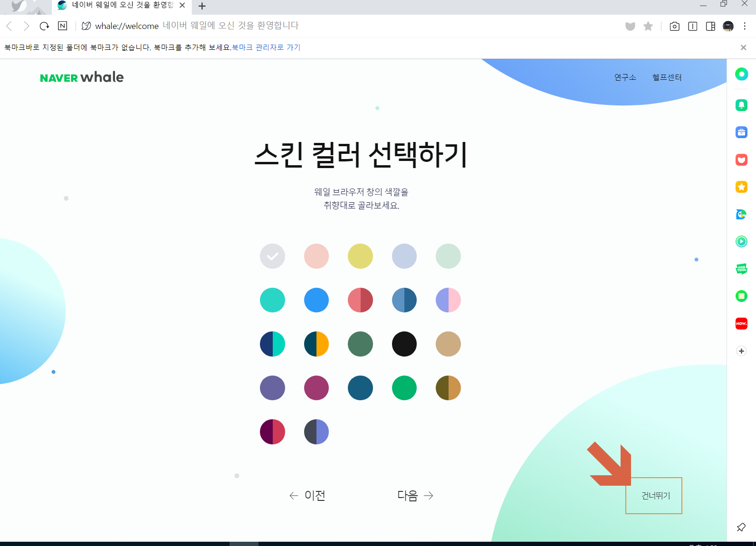This screenshot has width=756, height=546.
Task: Select the muted purple skin color
Action: tap(273, 388)
